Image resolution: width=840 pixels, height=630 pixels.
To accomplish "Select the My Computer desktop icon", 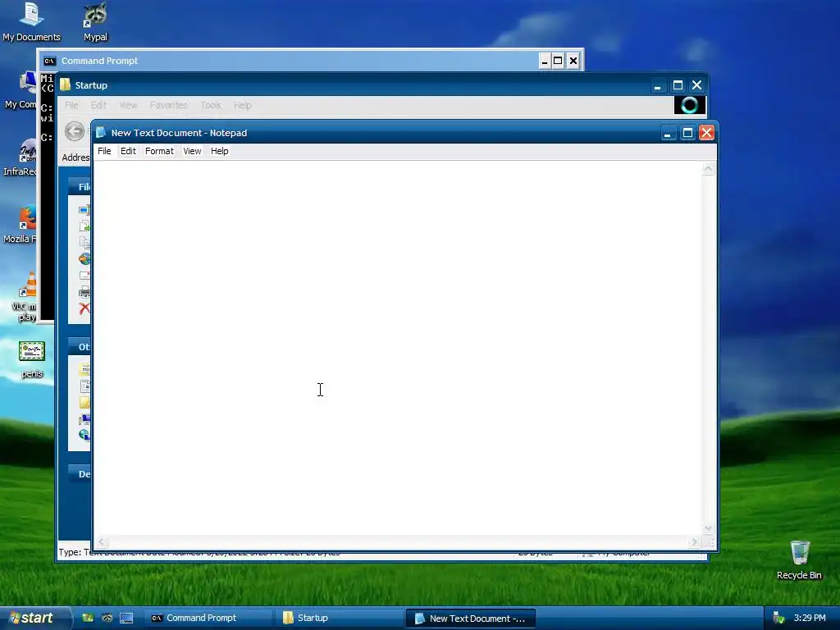I will coord(21,90).
